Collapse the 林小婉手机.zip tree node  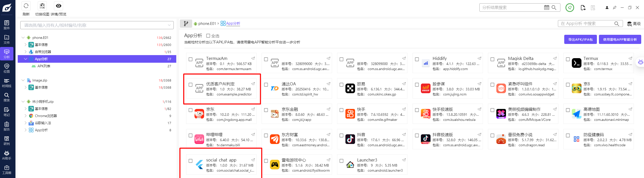click(23, 102)
